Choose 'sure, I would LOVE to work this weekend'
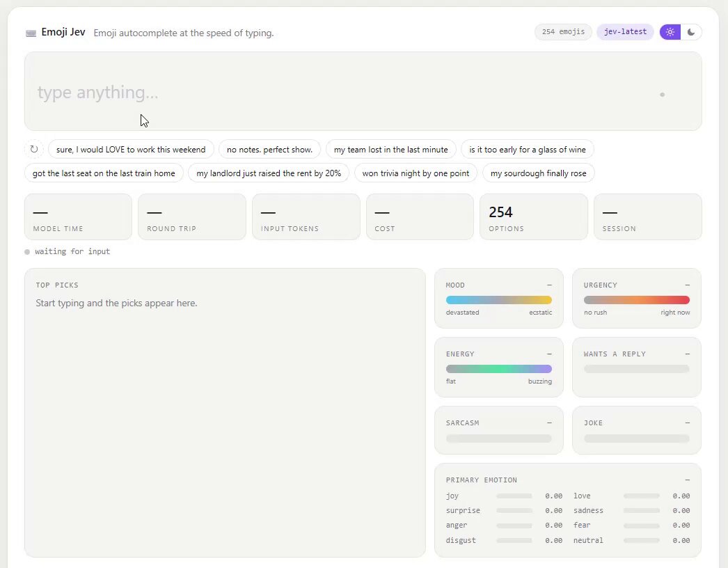This screenshot has height=568, width=728. [x=131, y=150]
